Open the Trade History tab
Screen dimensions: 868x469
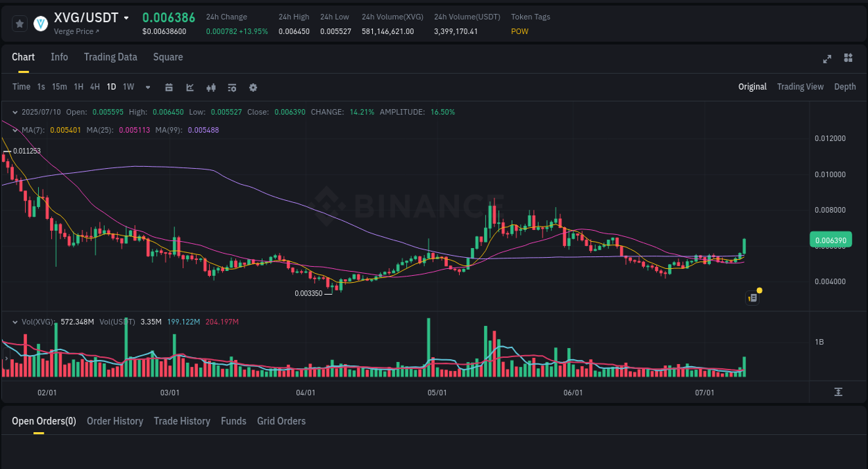pyautogui.click(x=182, y=421)
